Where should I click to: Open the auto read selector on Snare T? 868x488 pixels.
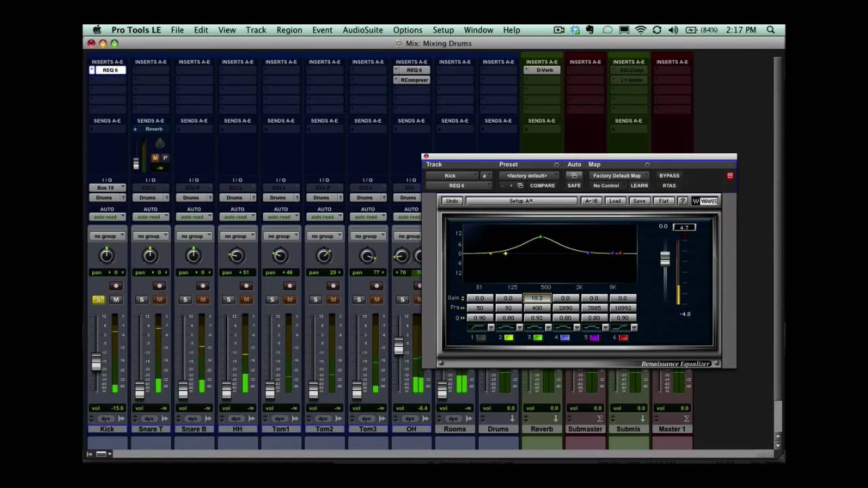click(x=151, y=217)
